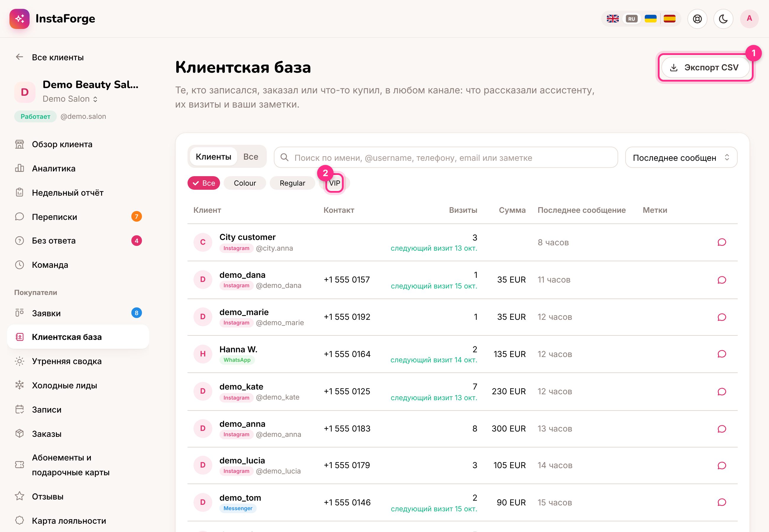The width and height of the screenshot is (769, 532).
Task: Open Без ответа list
Action: [78, 241]
